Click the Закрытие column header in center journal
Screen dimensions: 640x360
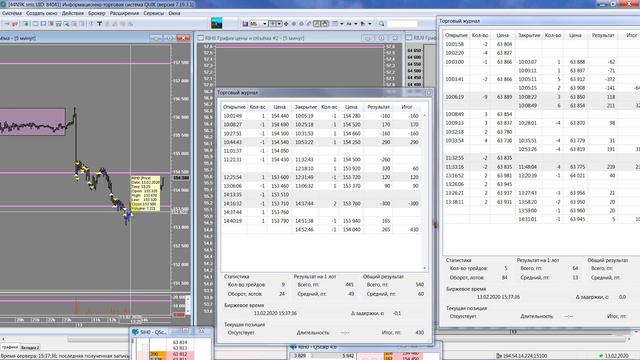306,107
